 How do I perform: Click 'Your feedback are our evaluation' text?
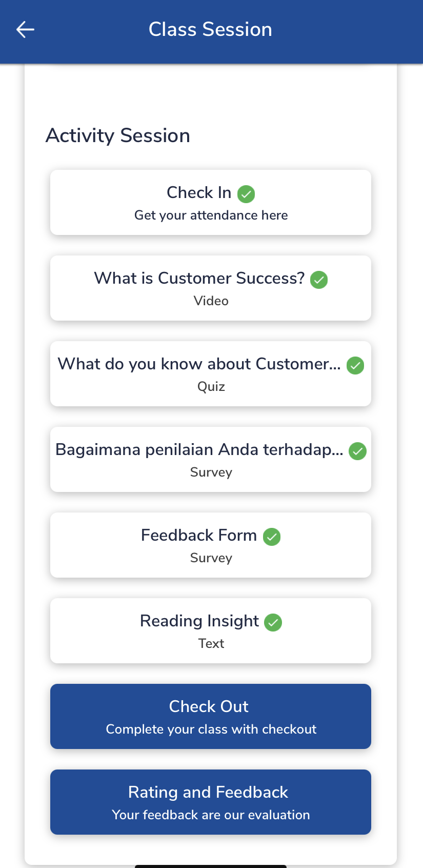211,815
